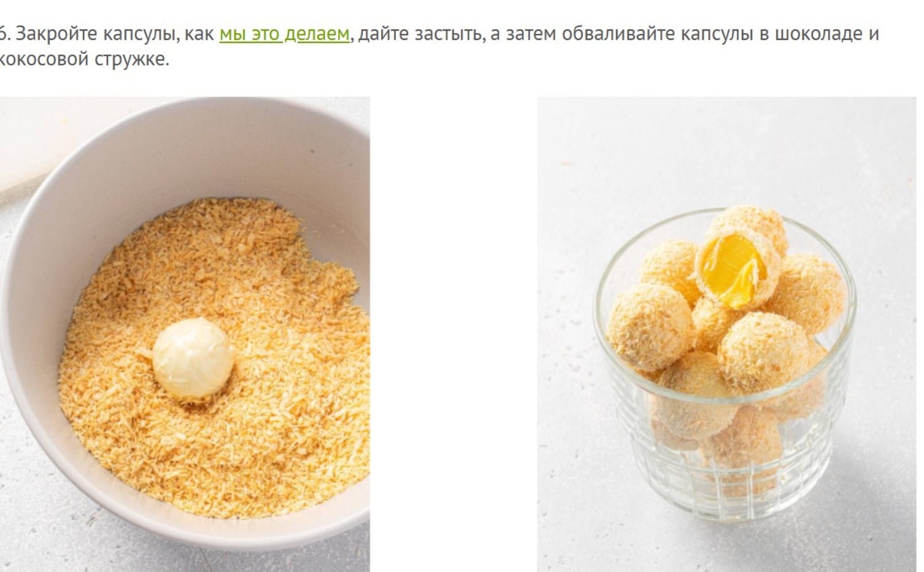Click the white gap between the two photos
The width and height of the screenshot is (924, 572).
coord(453,334)
